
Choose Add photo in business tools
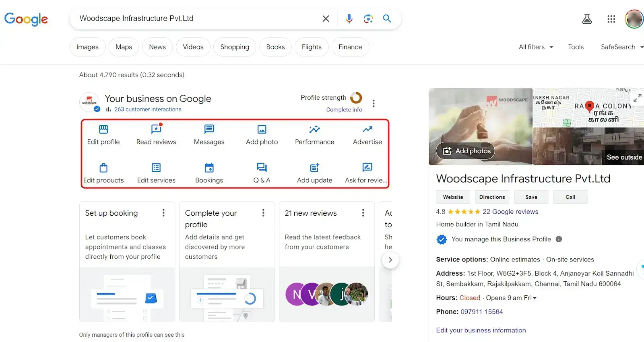(262, 135)
